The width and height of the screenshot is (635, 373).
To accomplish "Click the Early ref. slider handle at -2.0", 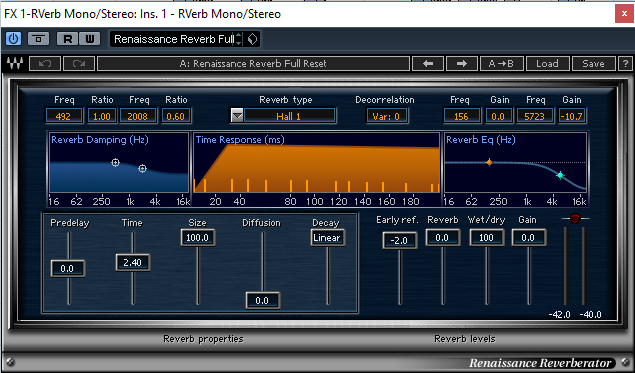I will click(x=400, y=240).
